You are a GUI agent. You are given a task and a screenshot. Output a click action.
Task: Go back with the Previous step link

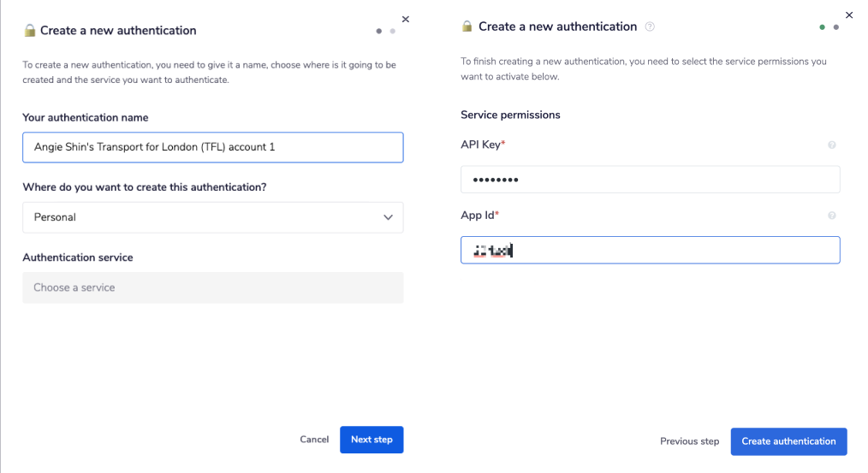point(689,441)
